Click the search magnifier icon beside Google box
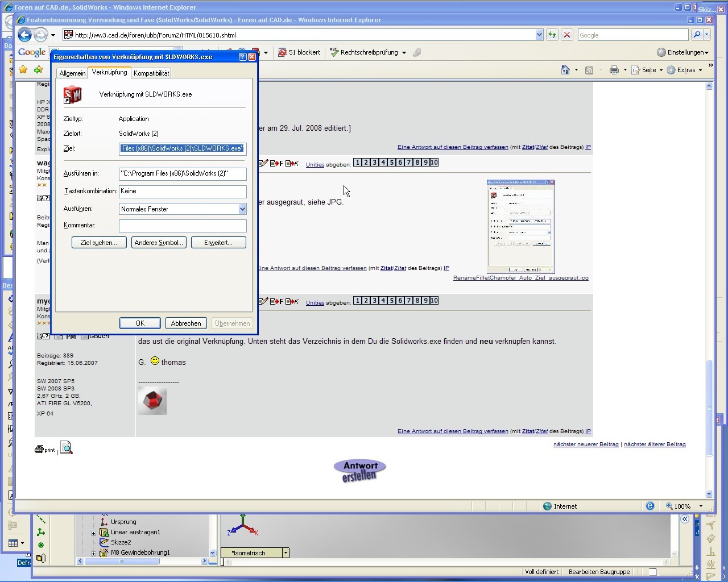The image size is (728, 582). [697, 35]
